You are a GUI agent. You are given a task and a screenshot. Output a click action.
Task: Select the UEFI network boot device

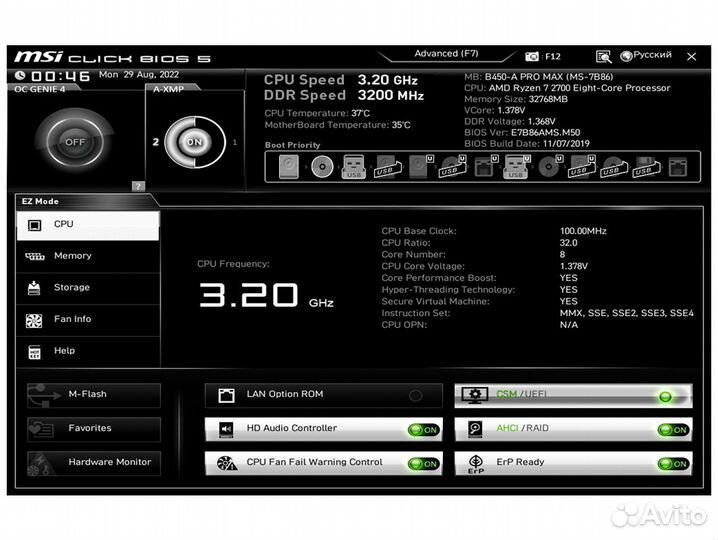click(485, 167)
